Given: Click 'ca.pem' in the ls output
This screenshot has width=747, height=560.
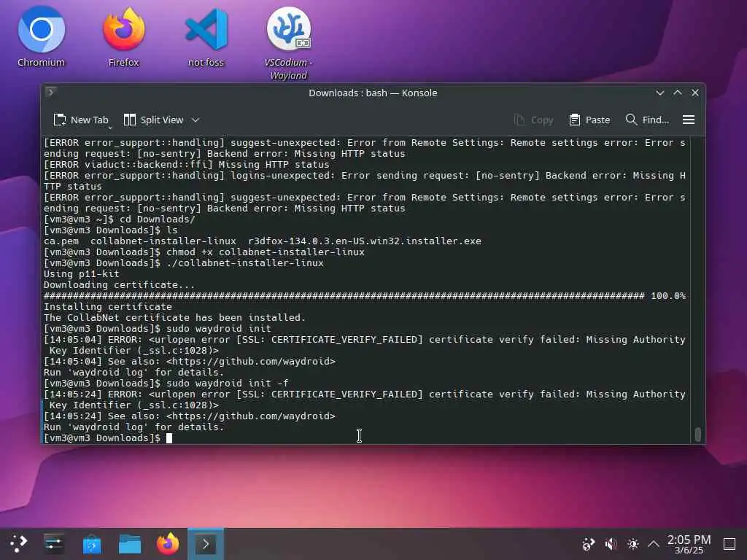Looking at the screenshot, I should coord(61,241).
